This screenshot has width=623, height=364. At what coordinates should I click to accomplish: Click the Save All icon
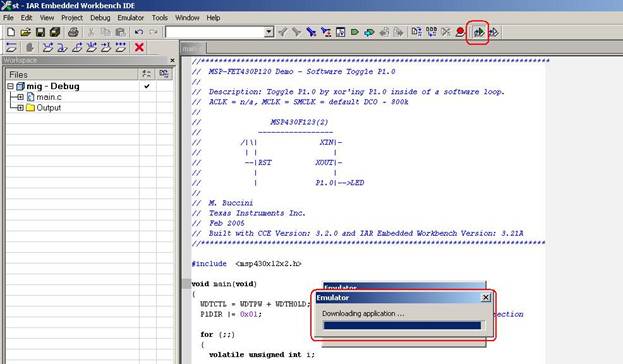pos(55,32)
